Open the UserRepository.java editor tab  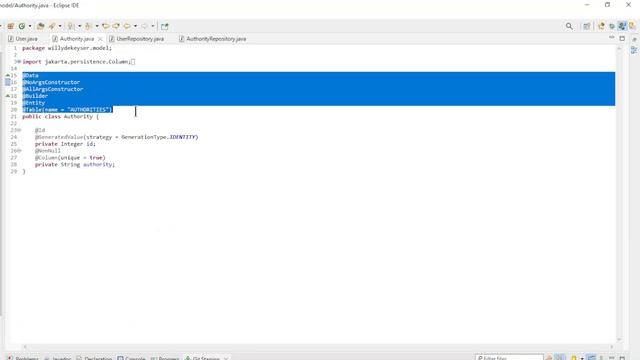(x=137, y=39)
